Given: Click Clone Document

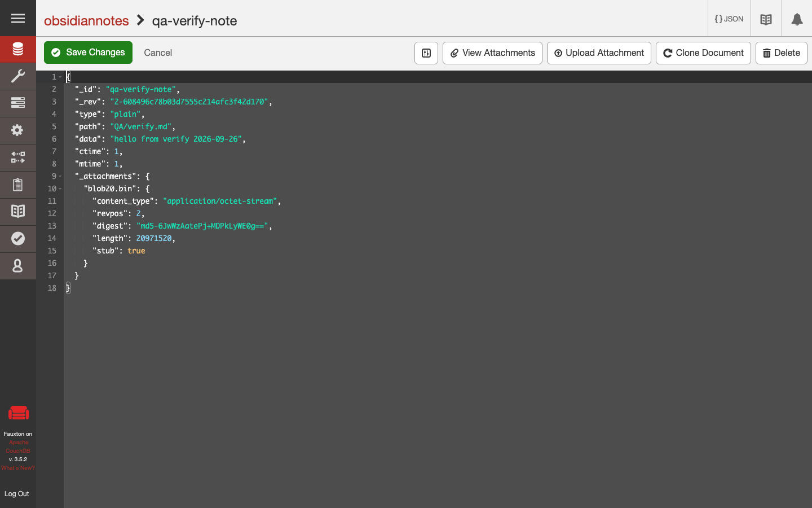Looking at the screenshot, I should point(703,53).
